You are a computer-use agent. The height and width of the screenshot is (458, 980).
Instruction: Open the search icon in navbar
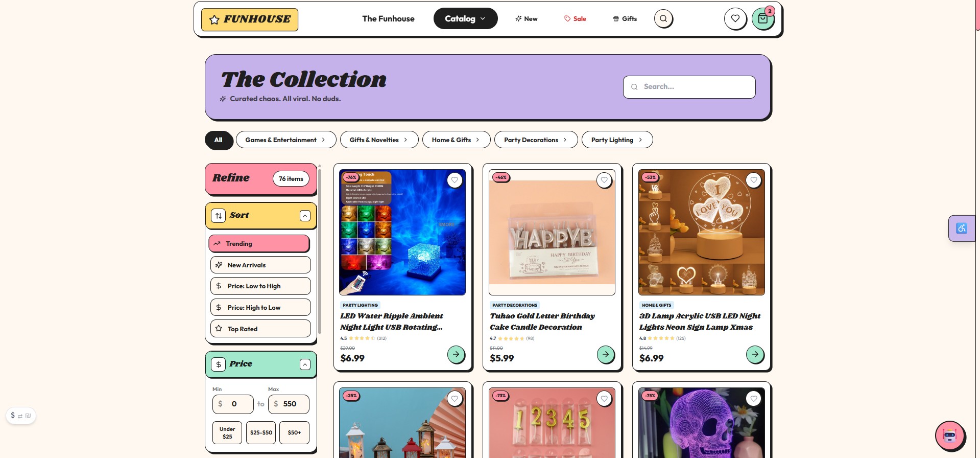click(x=663, y=19)
